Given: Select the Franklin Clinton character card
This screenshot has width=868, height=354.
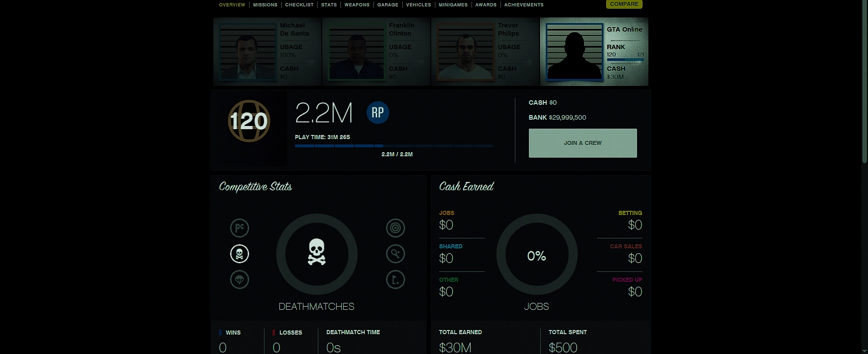Looking at the screenshot, I should tap(377, 52).
